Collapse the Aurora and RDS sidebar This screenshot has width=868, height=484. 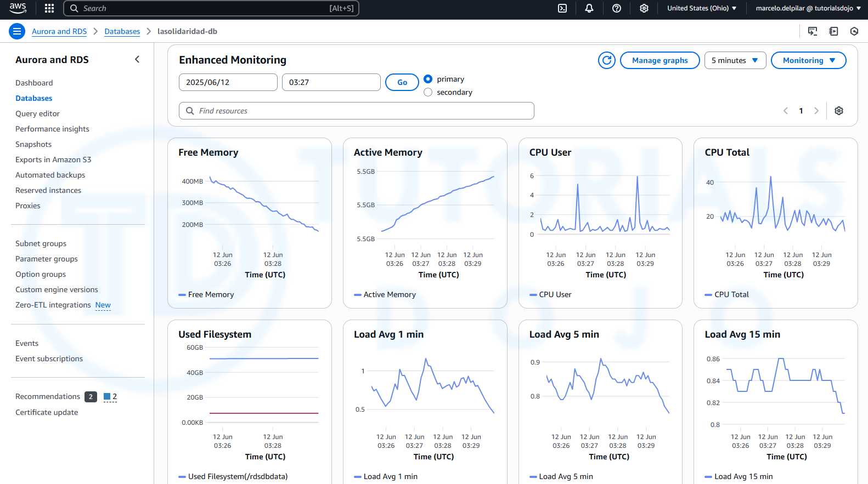tap(137, 59)
